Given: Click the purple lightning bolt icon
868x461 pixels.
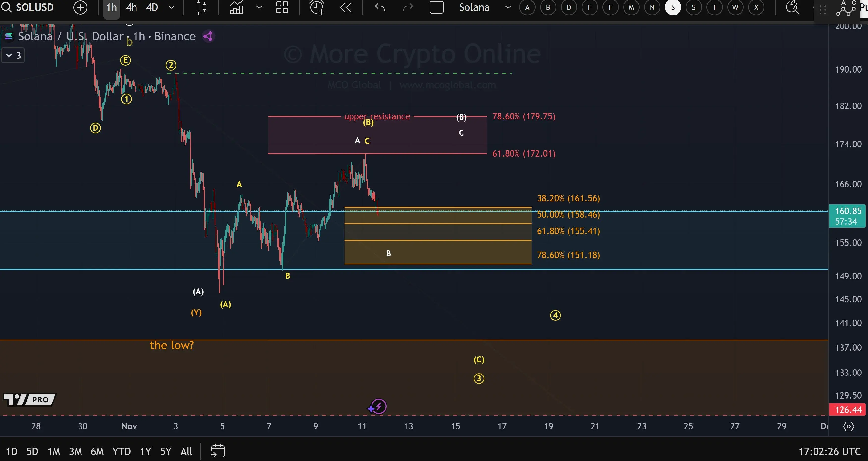Looking at the screenshot, I should (379, 406).
